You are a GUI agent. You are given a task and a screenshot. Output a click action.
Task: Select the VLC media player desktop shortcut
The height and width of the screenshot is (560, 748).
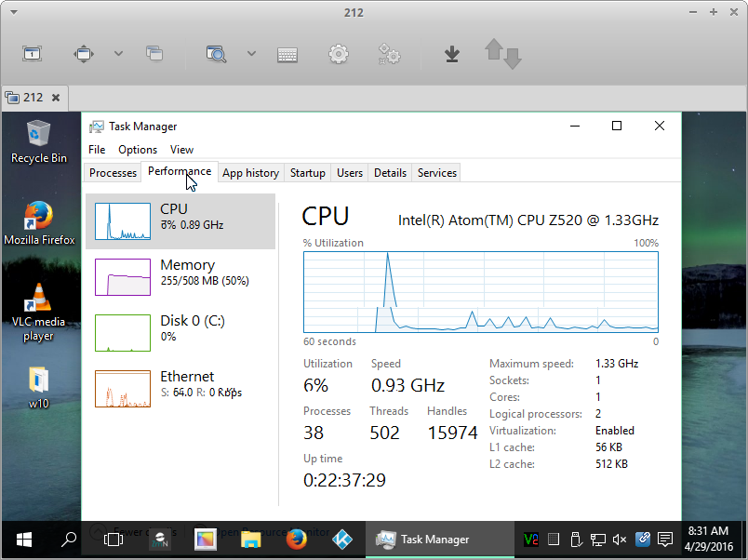click(38, 313)
